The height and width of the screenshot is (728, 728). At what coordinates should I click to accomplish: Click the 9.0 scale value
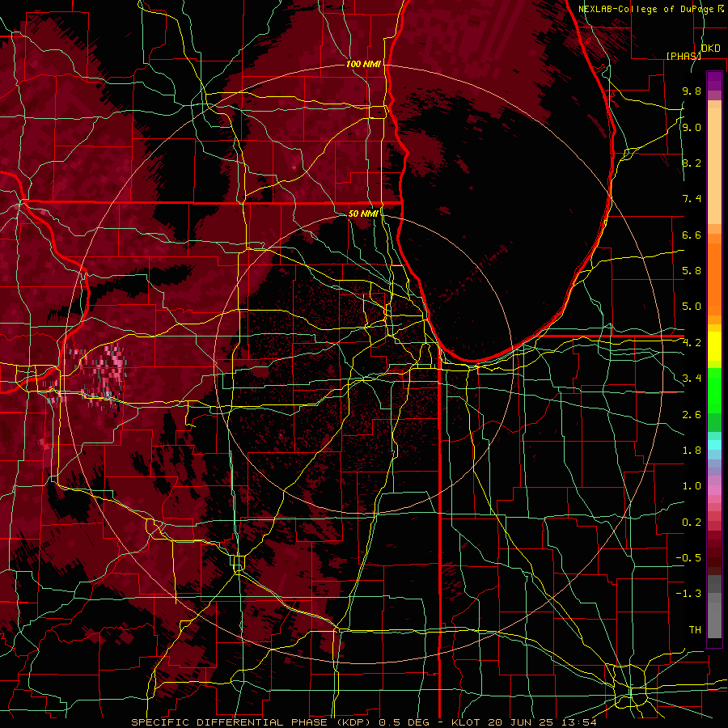[692, 127]
